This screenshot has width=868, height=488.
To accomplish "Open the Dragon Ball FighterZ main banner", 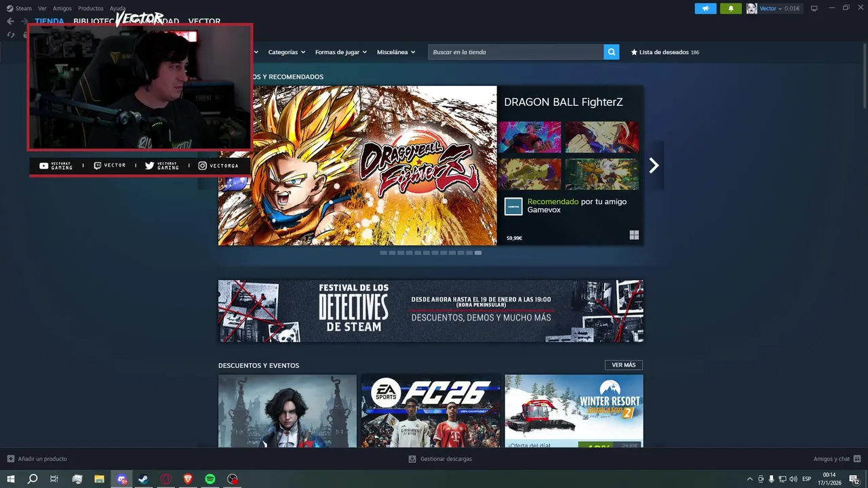I will point(357,165).
